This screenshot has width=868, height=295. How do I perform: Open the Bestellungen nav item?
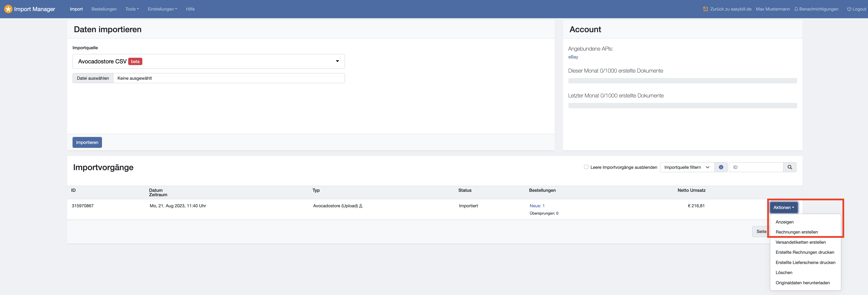[x=104, y=9]
